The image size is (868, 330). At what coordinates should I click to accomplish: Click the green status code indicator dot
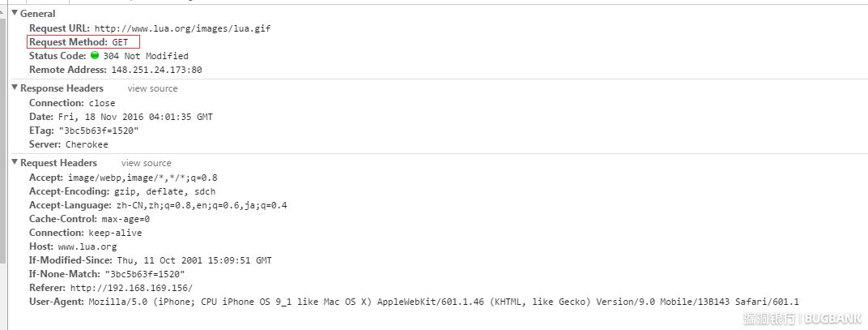click(95, 56)
